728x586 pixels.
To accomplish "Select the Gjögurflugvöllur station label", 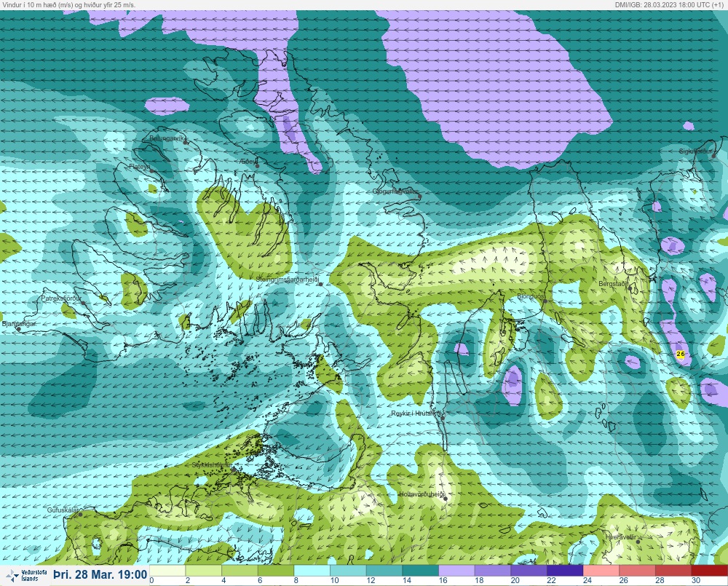I will pyautogui.click(x=395, y=191).
